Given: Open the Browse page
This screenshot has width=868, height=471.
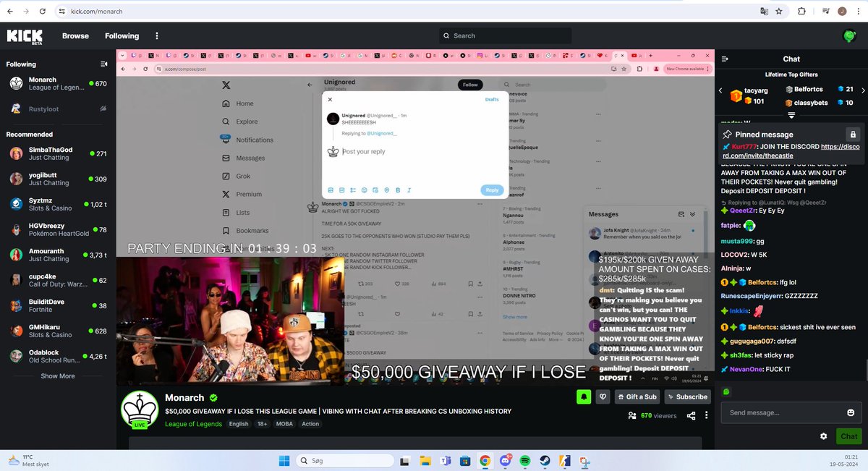Looking at the screenshot, I should tap(75, 35).
